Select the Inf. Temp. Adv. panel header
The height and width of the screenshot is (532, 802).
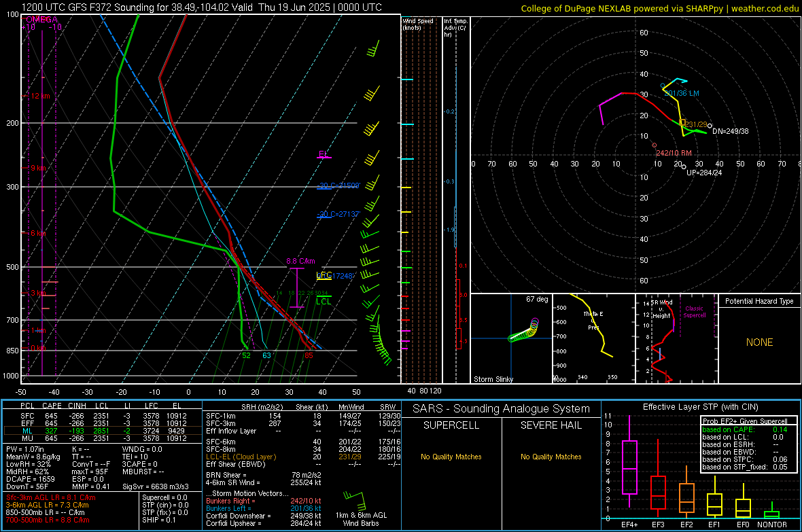[455, 28]
